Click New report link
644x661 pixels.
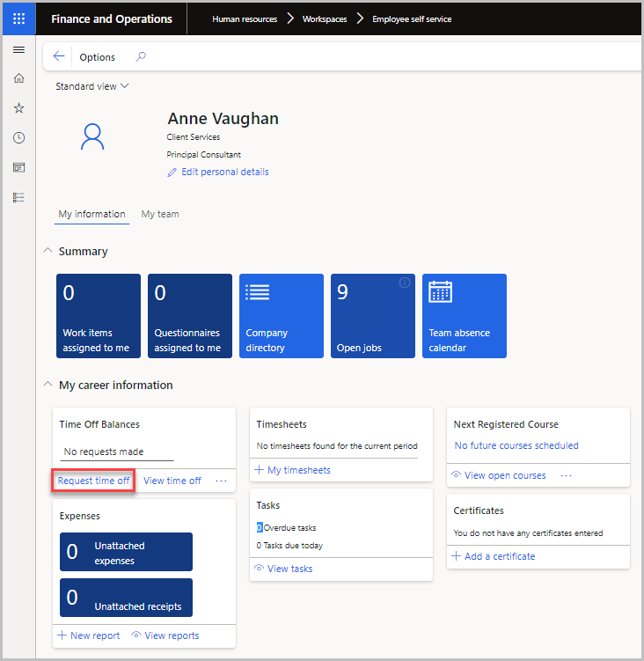95,635
